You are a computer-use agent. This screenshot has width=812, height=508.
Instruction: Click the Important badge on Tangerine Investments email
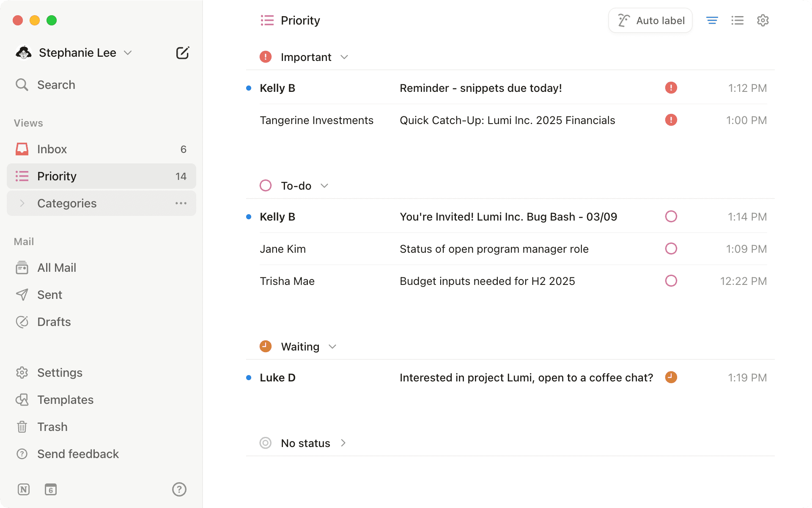(x=671, y=120)
